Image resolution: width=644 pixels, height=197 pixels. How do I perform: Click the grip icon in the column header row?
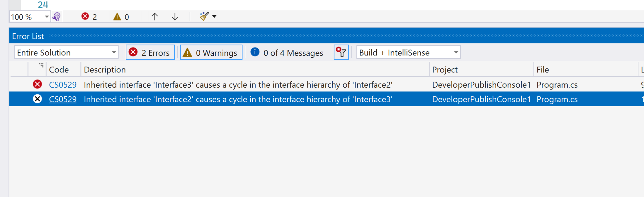point(41,66)
